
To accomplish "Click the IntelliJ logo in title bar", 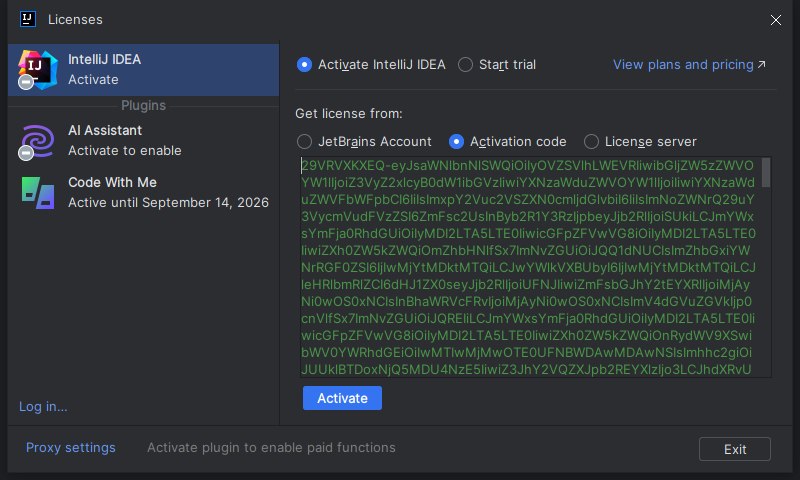I will click(29, 19).
